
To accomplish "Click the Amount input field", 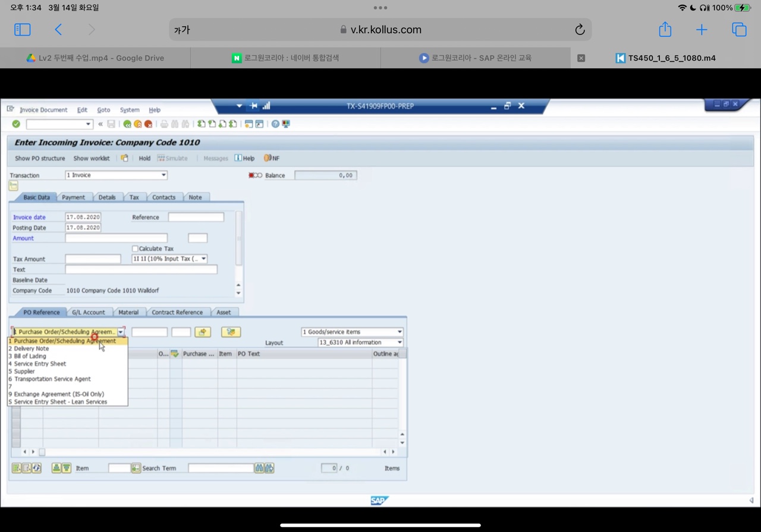I will [x=117, y=238].
